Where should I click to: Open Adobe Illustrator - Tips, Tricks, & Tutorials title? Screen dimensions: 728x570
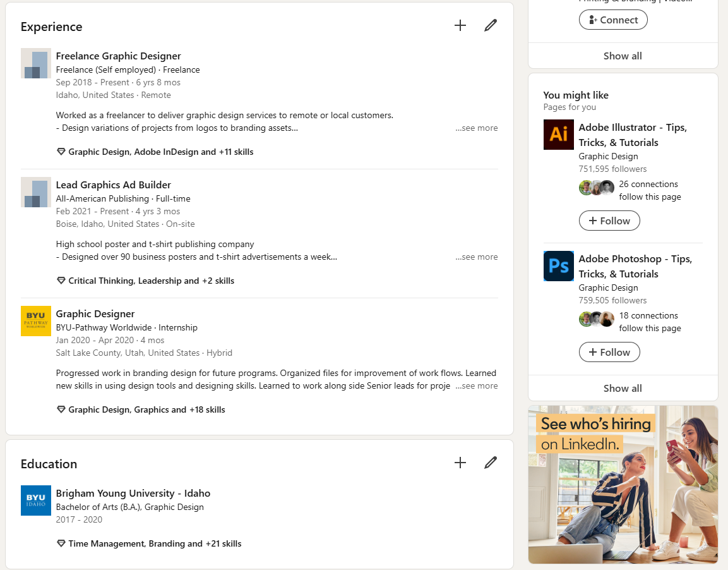(633, 135)
